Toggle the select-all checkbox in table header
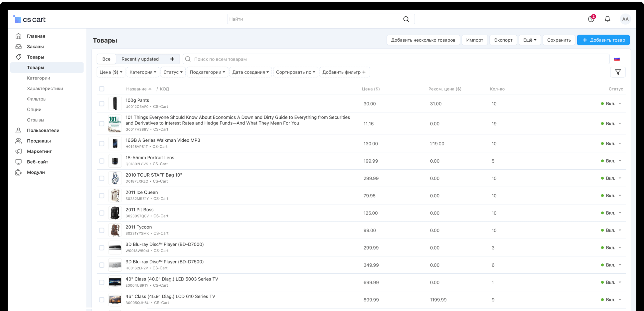 click(x=102, y=89)
